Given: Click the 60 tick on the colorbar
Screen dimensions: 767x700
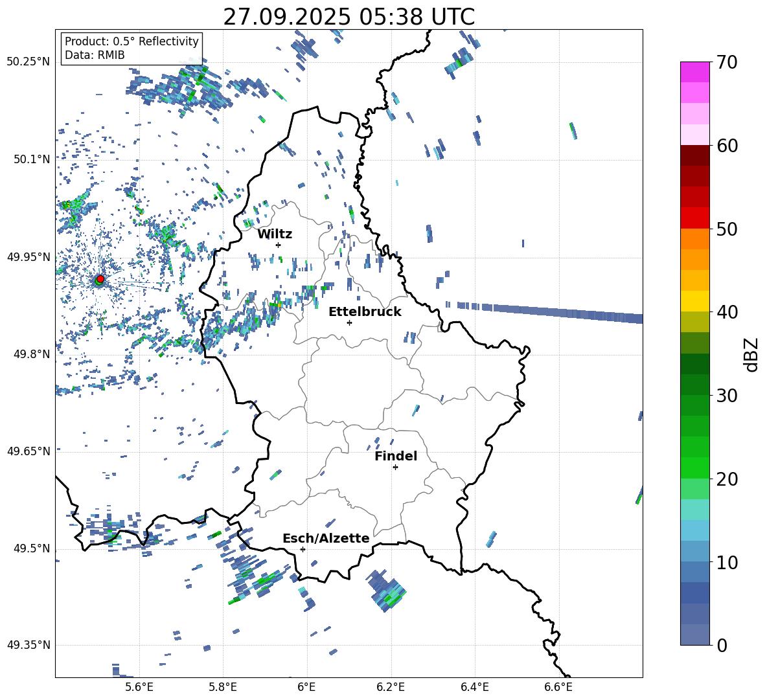Looking at the screenshot, I should pyautogui.click(x=727, y=146).
